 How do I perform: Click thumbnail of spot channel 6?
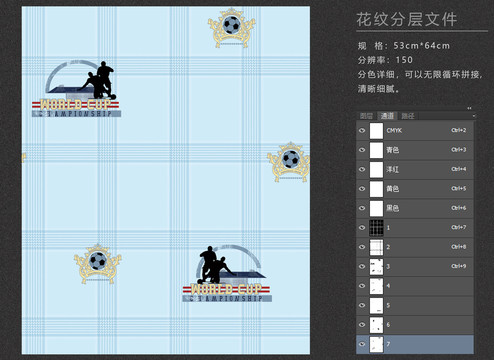click(376, 325)
